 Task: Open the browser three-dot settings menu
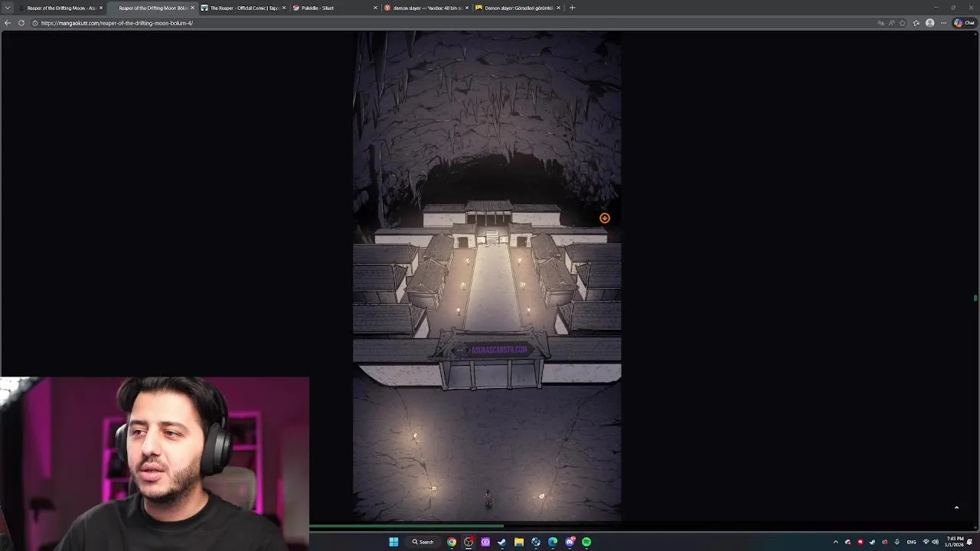[x=943, y=23]
